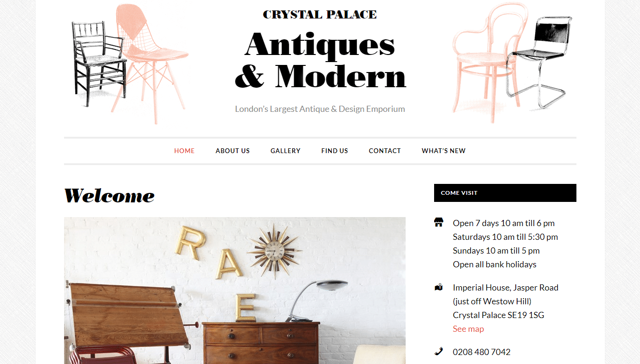
Task: Select Find Us in navigation
Action: click(x=334, y=151)
